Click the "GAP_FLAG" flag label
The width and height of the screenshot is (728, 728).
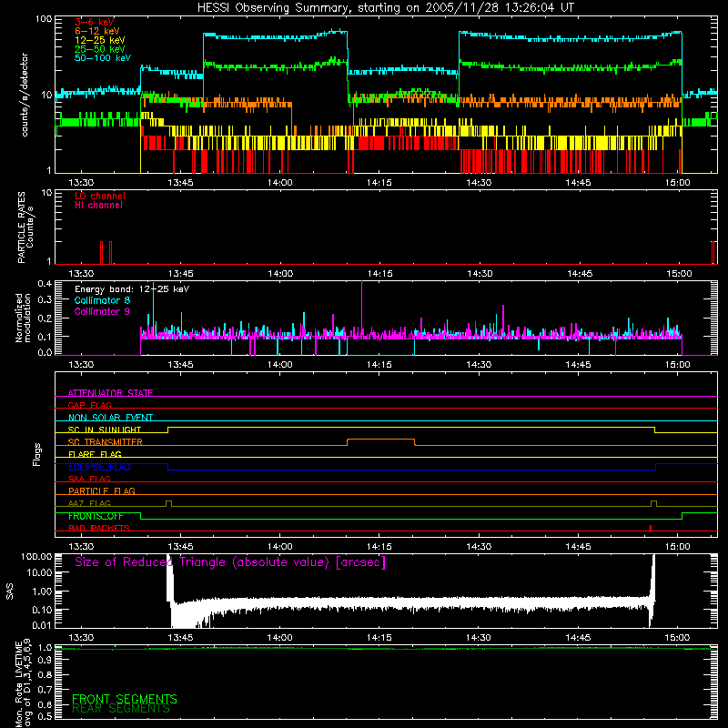point(89,405)
